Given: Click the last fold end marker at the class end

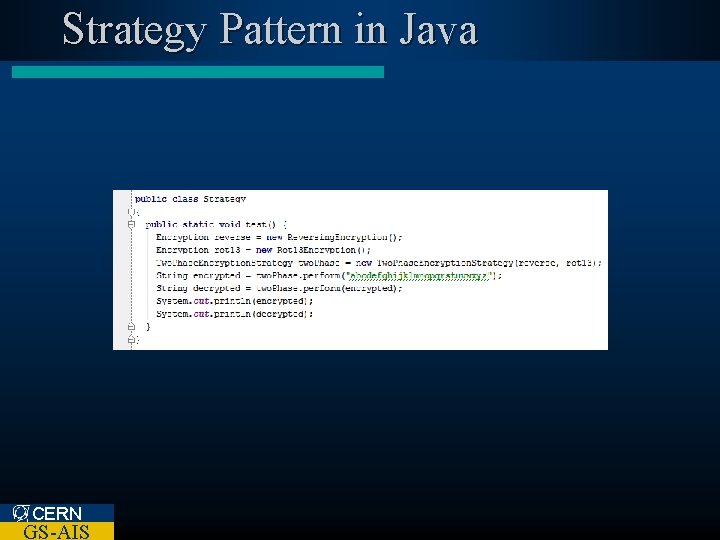Looking at the screenshot, I should coord(132,340).
